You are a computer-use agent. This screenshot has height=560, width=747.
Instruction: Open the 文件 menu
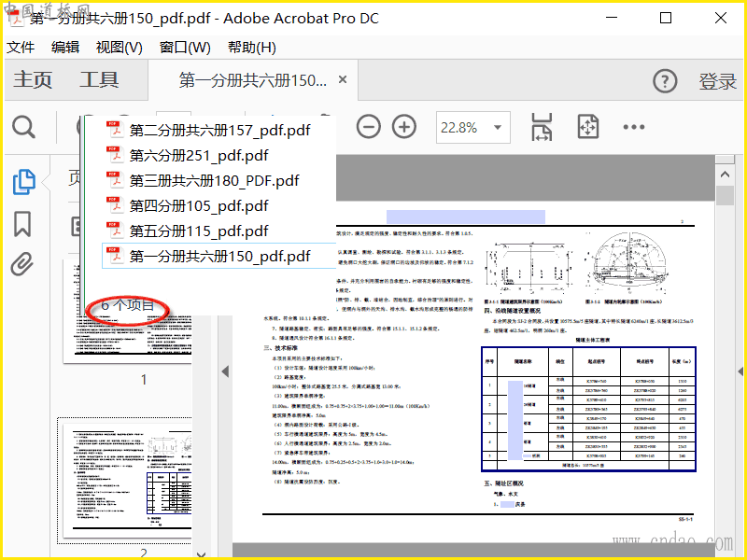click(21, 48)
